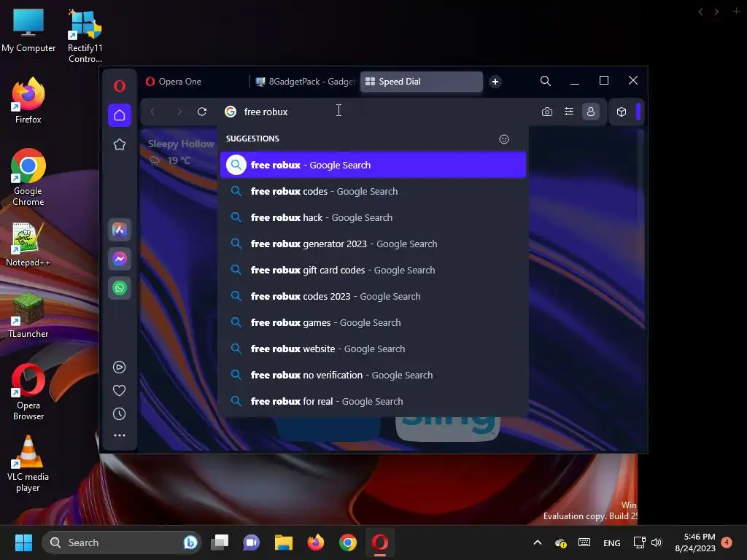
Task: Open the Player icon in sidebar
Action: pos(120,367)
